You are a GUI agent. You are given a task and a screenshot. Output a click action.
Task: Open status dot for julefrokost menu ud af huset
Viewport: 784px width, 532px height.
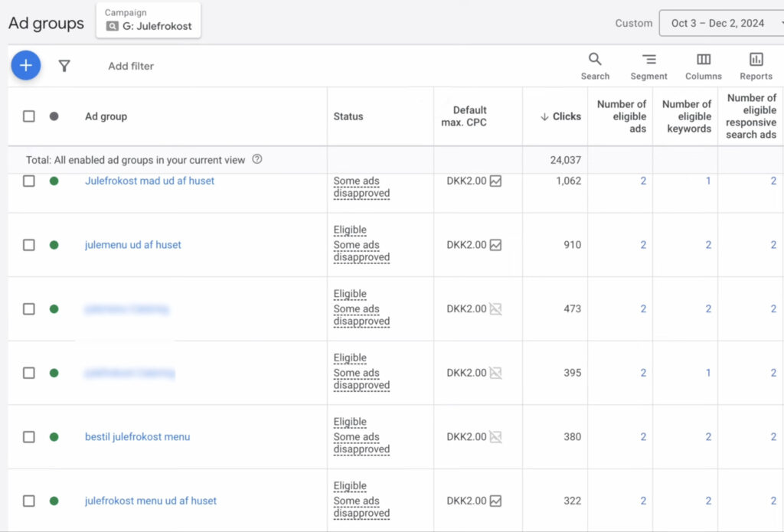[x=54, y=501]
